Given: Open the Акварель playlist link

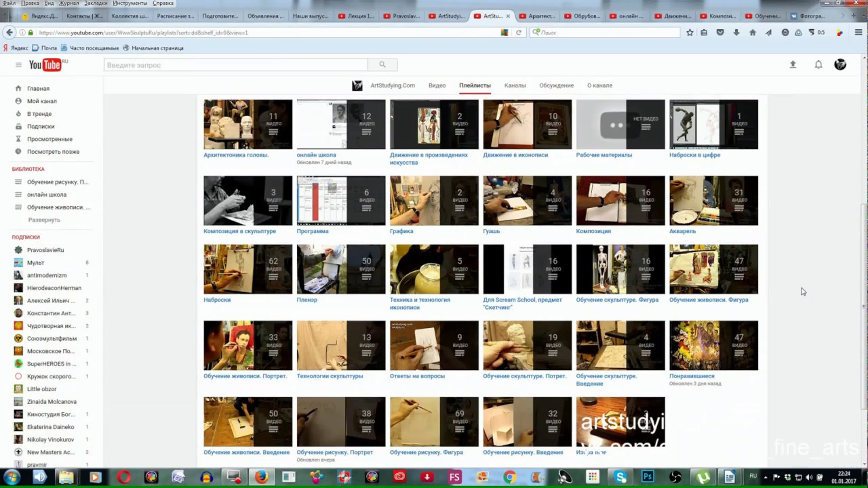Looking at the screenshot, I should point(682,231).
